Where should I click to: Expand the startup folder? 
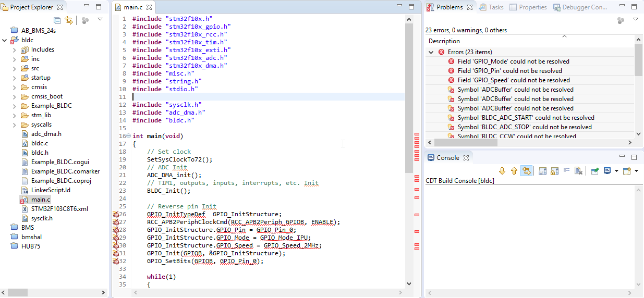[14, 78]
